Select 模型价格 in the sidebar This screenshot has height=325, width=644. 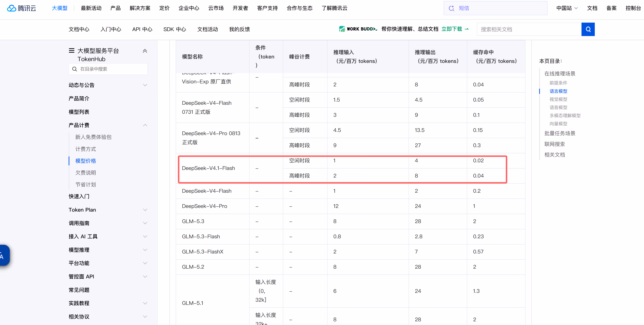[x=86, y=161]
